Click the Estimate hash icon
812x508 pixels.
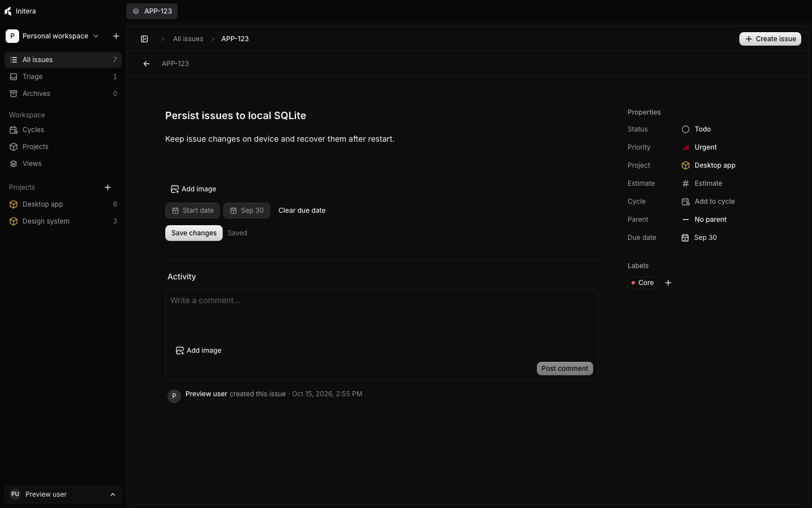coord(686,183)
